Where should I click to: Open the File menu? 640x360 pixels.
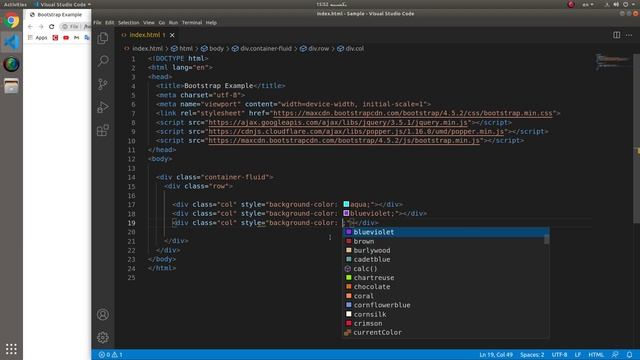tap(97, 22)
